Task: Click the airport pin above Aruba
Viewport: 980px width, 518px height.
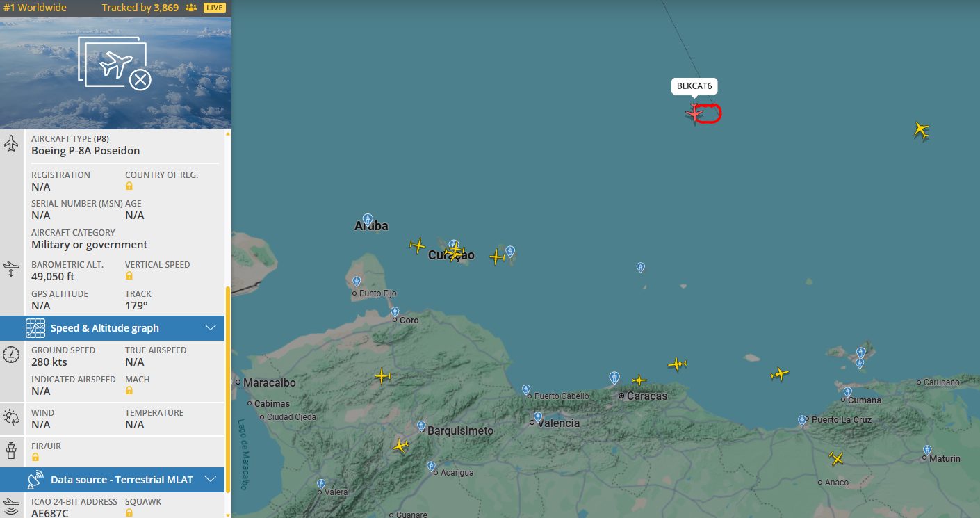Action: point(368,219)
